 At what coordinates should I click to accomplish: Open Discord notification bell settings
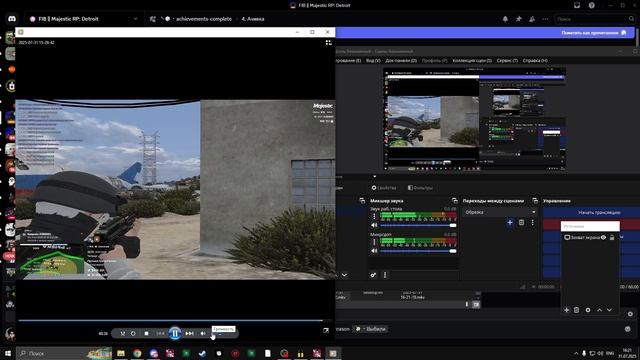click(x=505, y=19)
